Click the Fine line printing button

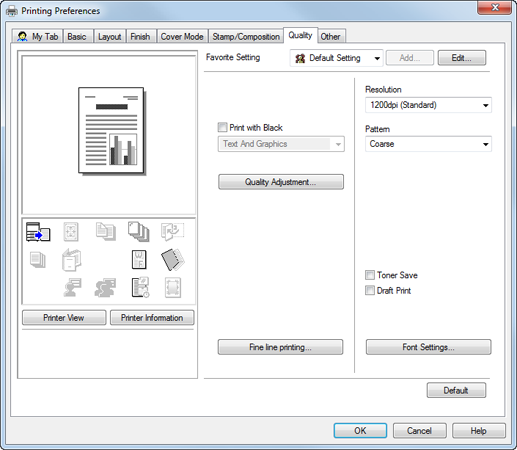(280, 347)
